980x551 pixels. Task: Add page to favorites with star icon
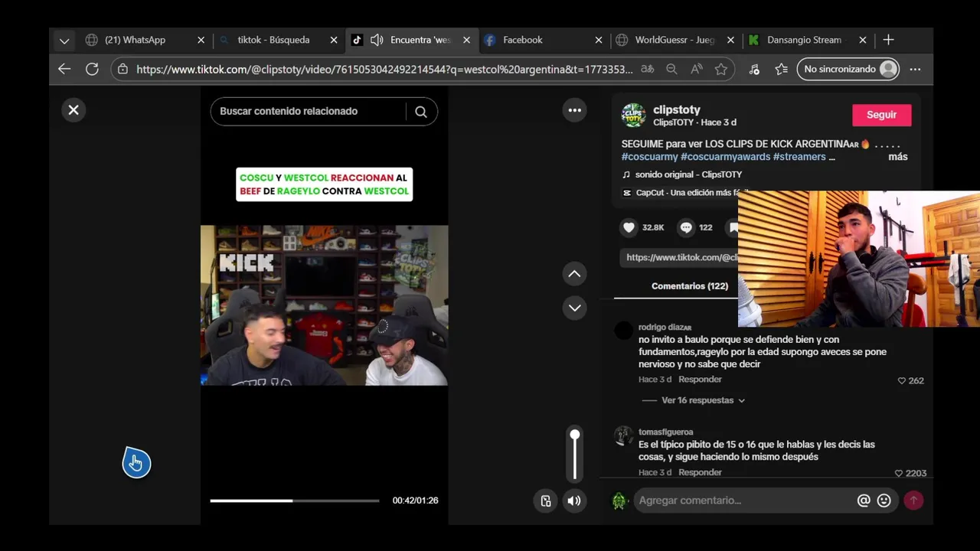click(720, 69)
